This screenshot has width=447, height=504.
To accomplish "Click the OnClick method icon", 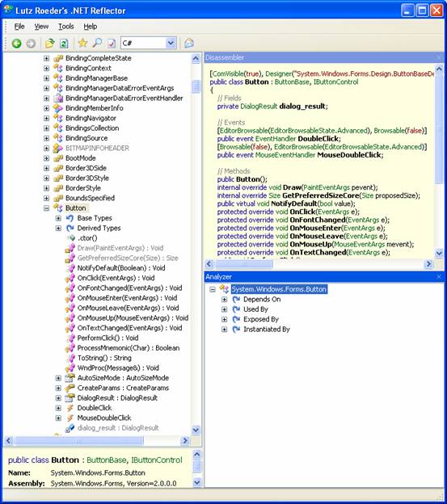I will click(x=70, y=279).
